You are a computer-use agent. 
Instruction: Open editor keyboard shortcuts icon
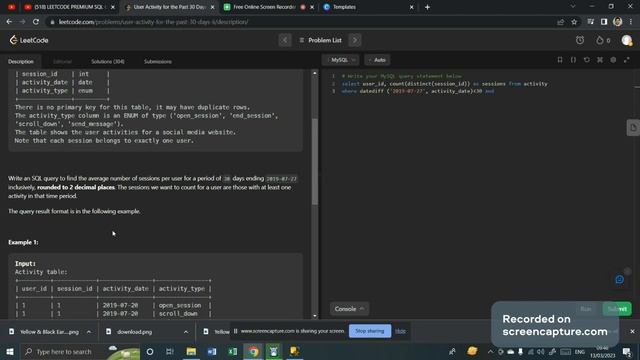600,60
